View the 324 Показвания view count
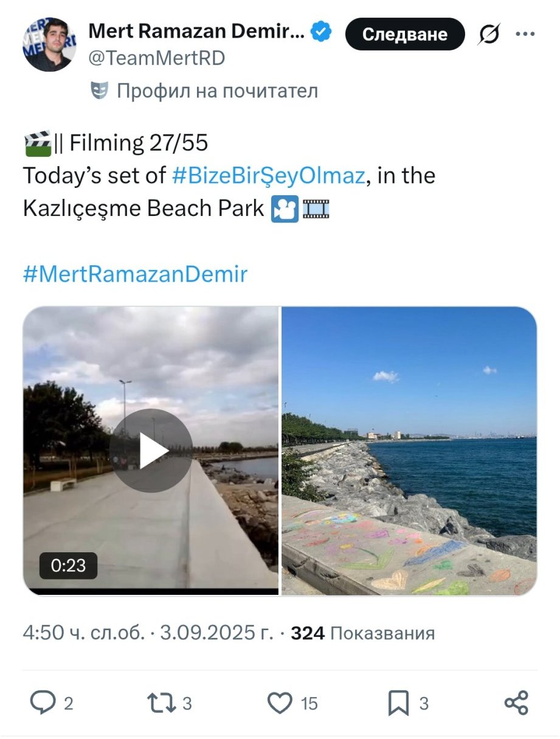 point(363,633)
